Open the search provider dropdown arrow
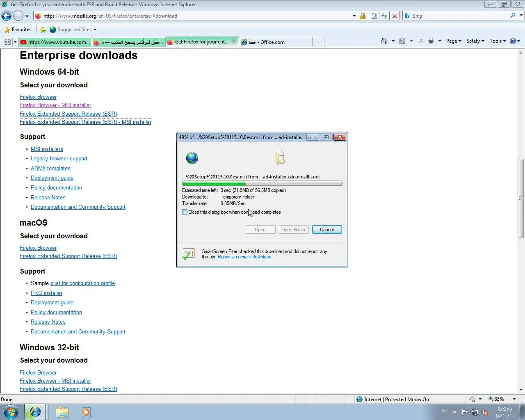This screenshot has width=525, height=420. 521,16
